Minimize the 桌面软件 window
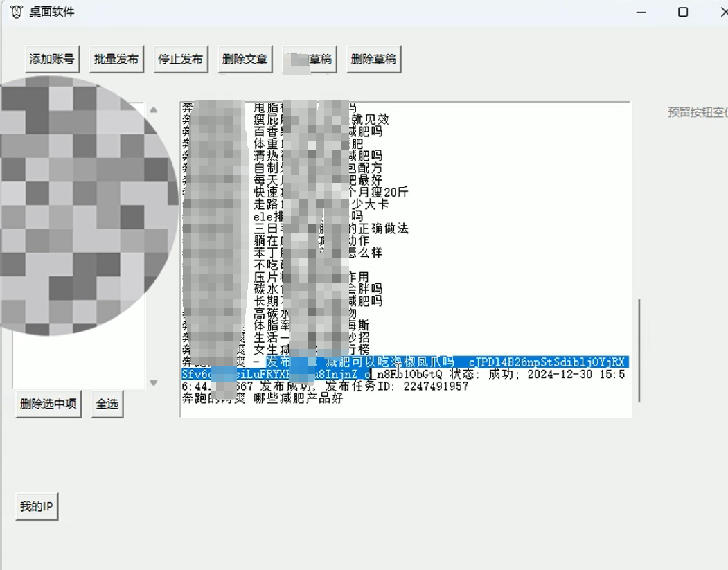 click(x=641, y=12)
